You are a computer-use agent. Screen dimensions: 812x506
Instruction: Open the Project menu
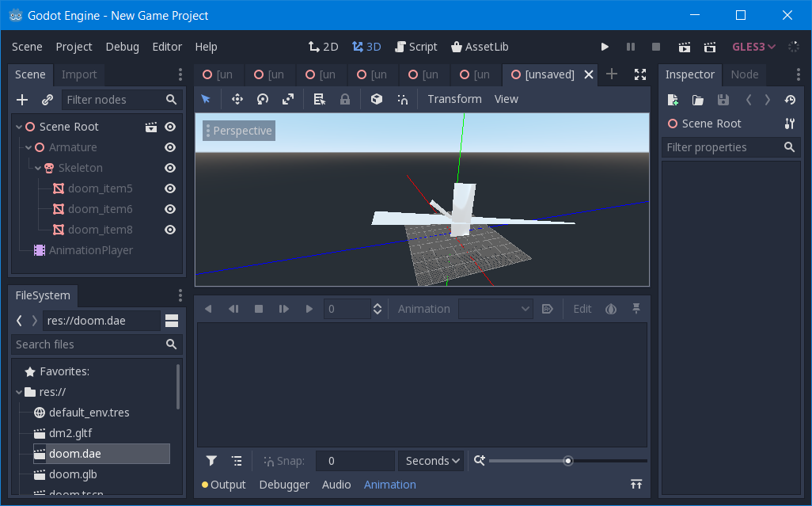pyautogui.click(x=74, y=47)
